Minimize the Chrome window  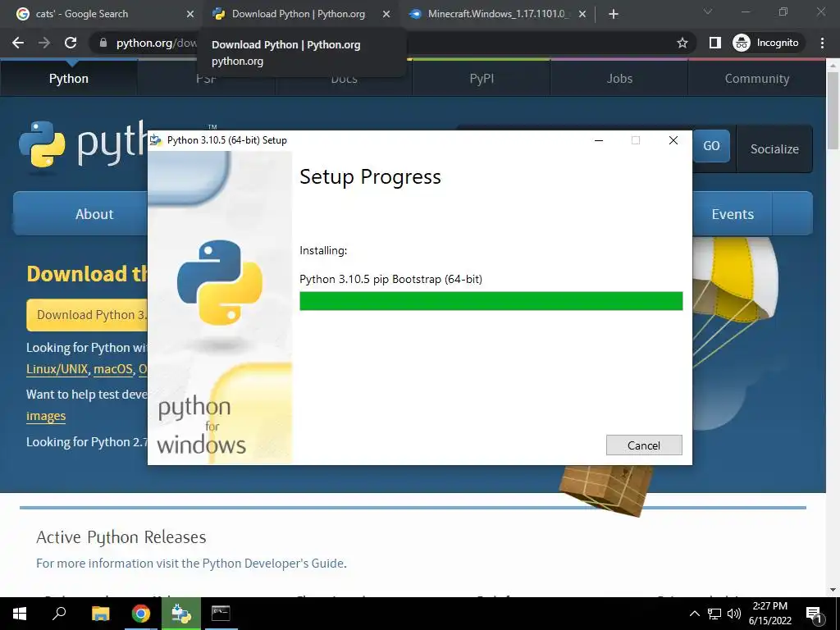point(745,11)
